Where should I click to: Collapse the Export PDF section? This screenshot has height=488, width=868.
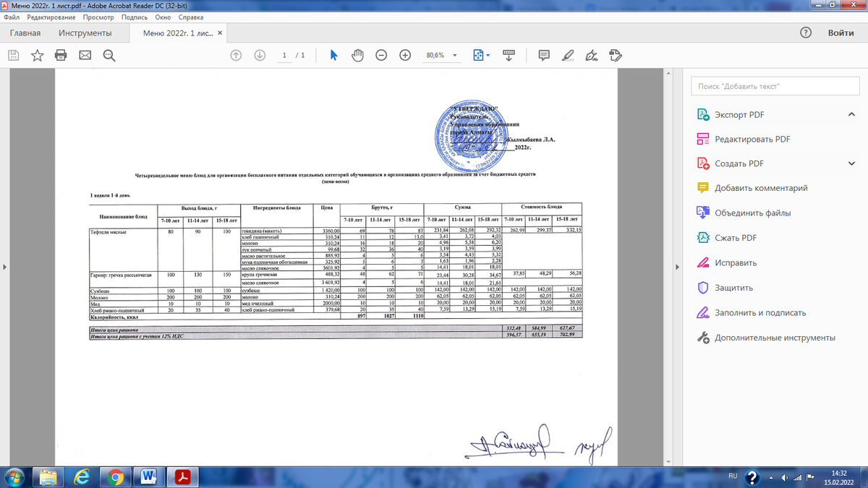click(x=851, y=114)
